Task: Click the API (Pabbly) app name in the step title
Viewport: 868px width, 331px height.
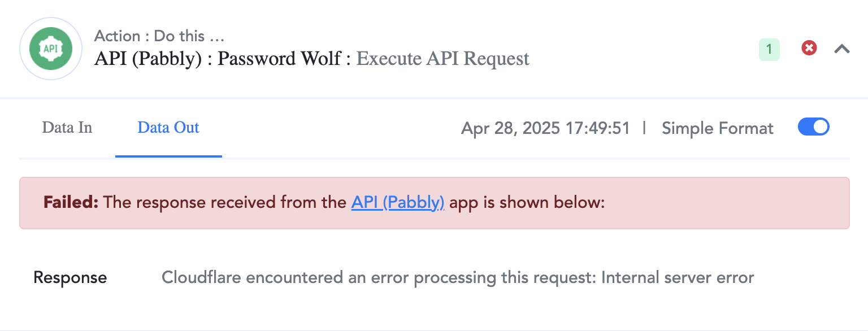Action: pos(148,59)
